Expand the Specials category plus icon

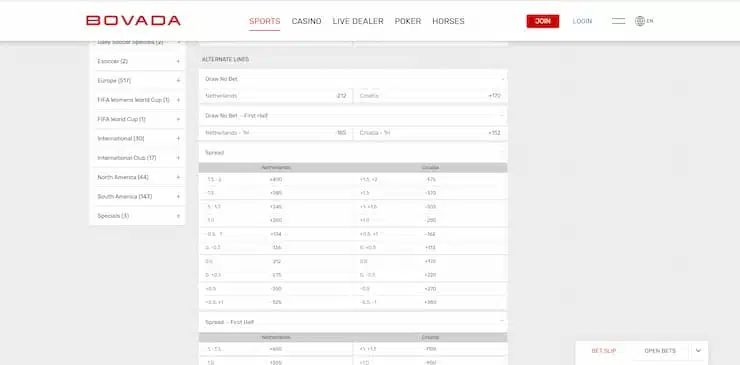click(x=178, y=216)
